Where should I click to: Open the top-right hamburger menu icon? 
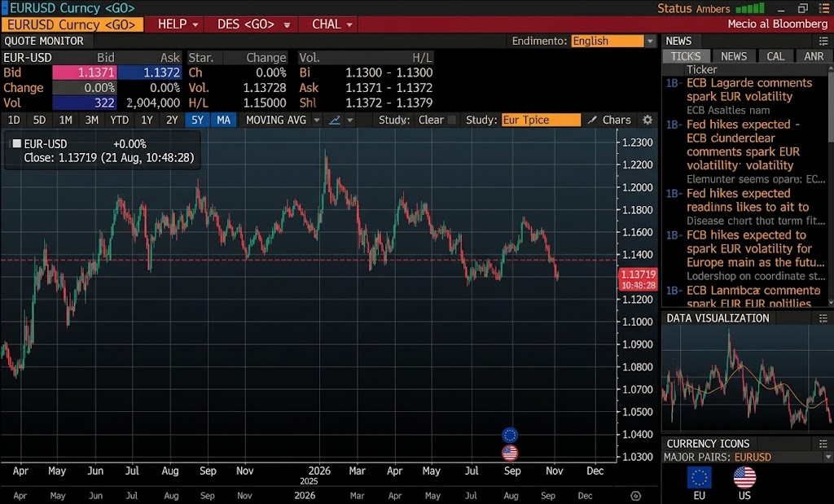(823, 8)
